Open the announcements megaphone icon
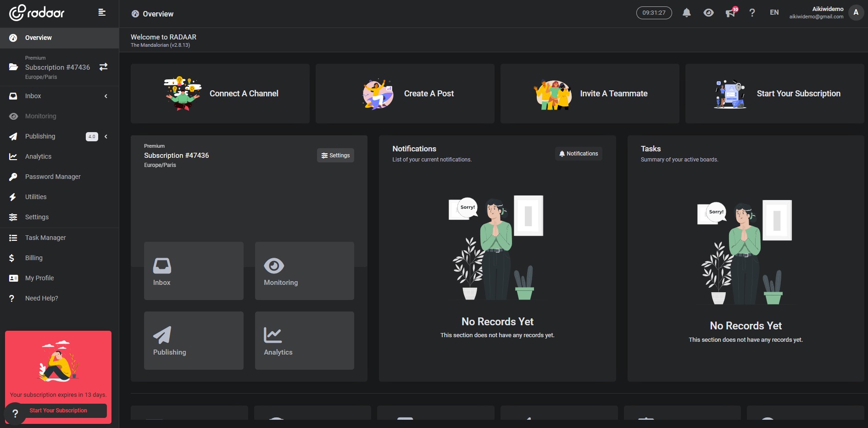 730,13
